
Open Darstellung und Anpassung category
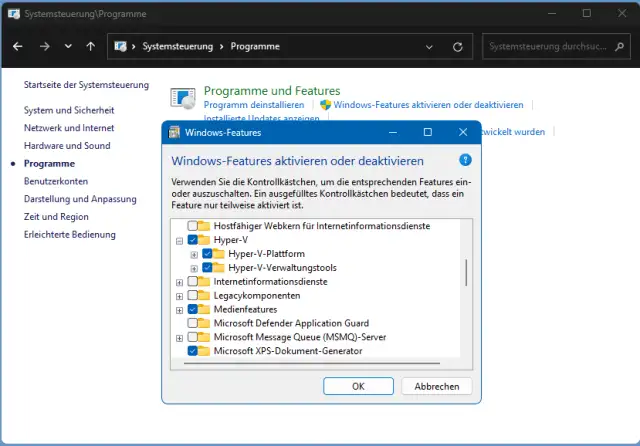(80, 199)
